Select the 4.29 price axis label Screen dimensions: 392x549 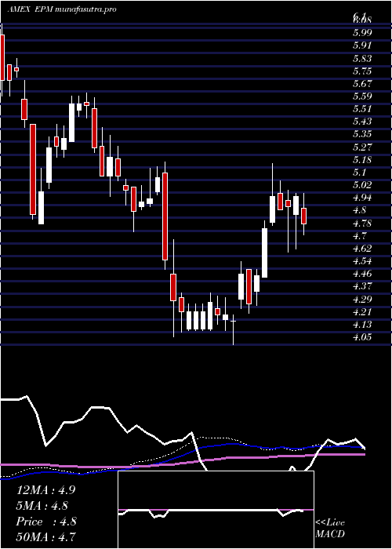362,299
